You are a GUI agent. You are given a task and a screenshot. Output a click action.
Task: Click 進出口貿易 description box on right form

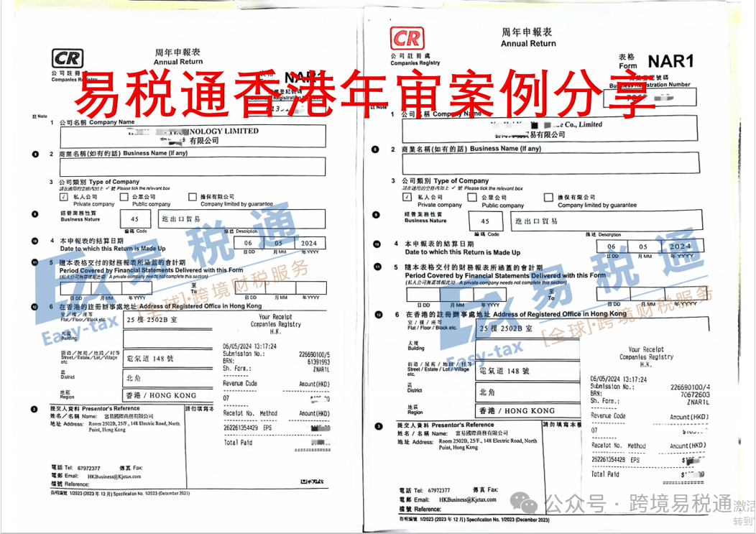pos(607,221)
